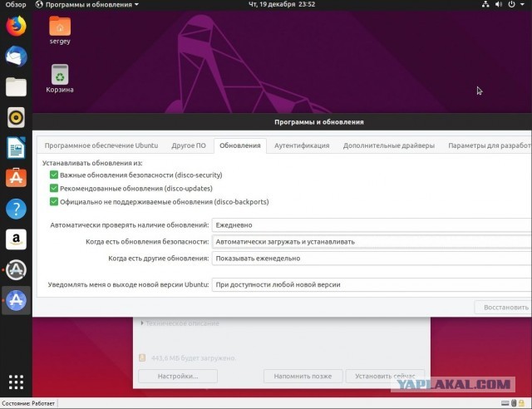532x409 pixels.
Task: Open the Help question-mark dock icon
Action: (x=16, y=209)
